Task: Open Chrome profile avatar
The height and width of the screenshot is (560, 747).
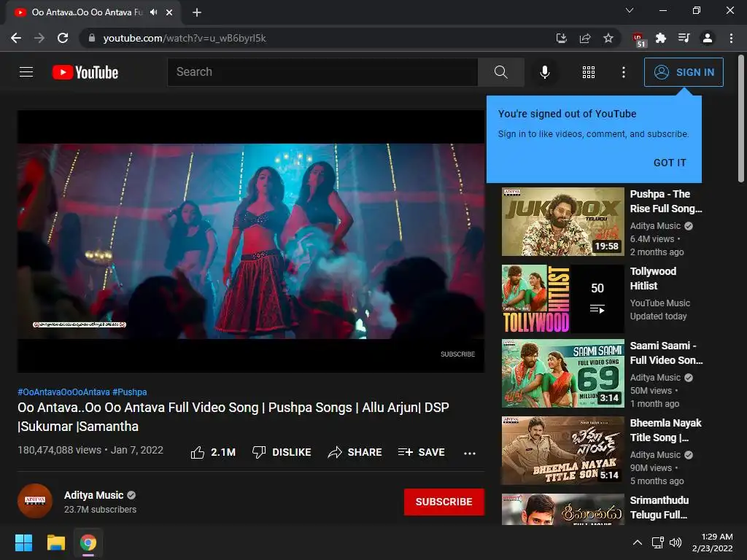Action: pos(708,38)
